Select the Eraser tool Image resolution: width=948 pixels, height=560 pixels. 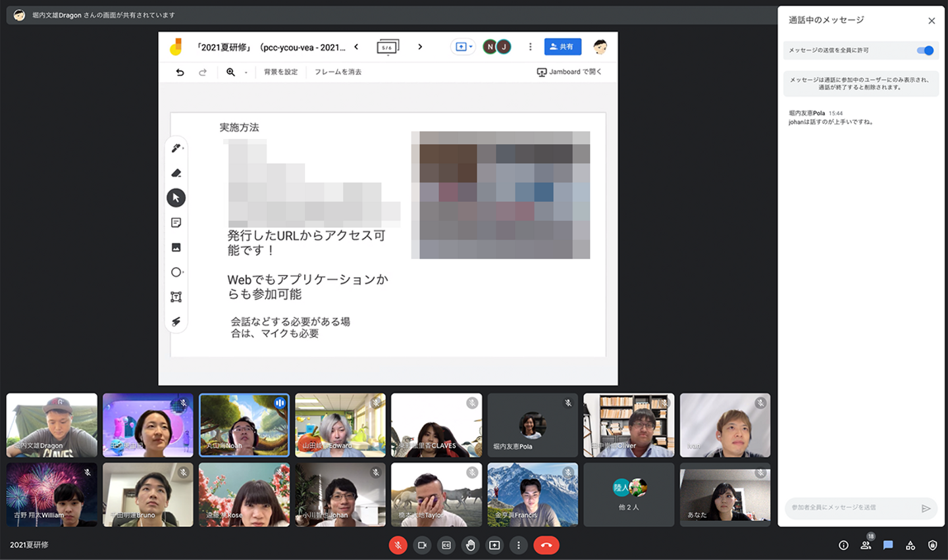tap(176, 173)
